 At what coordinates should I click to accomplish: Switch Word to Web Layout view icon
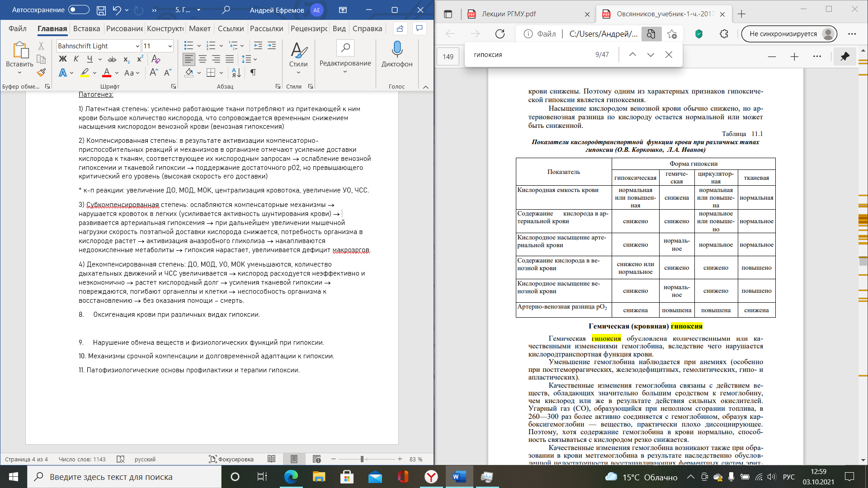pos(316,459)
